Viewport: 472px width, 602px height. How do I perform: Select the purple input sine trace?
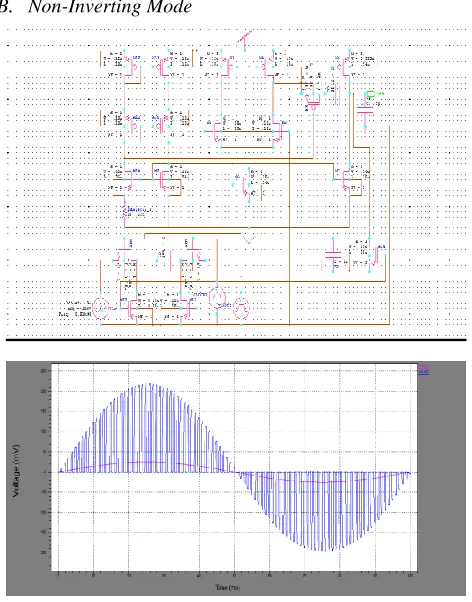point(146,463)
